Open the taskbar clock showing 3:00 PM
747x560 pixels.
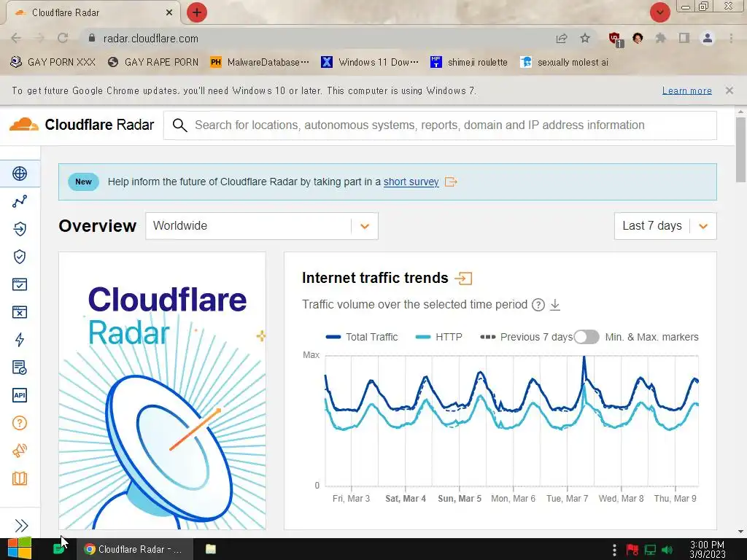[x=708, y=550]
